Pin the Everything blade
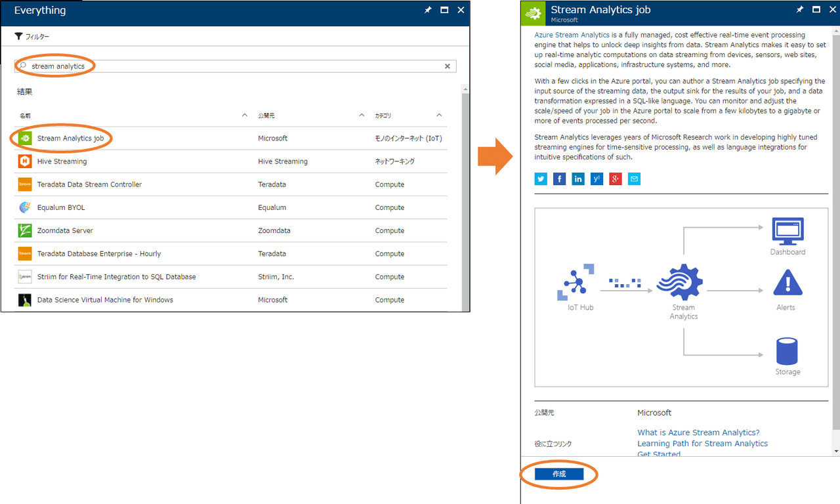840x504 pixels. (x=428, y=10)
